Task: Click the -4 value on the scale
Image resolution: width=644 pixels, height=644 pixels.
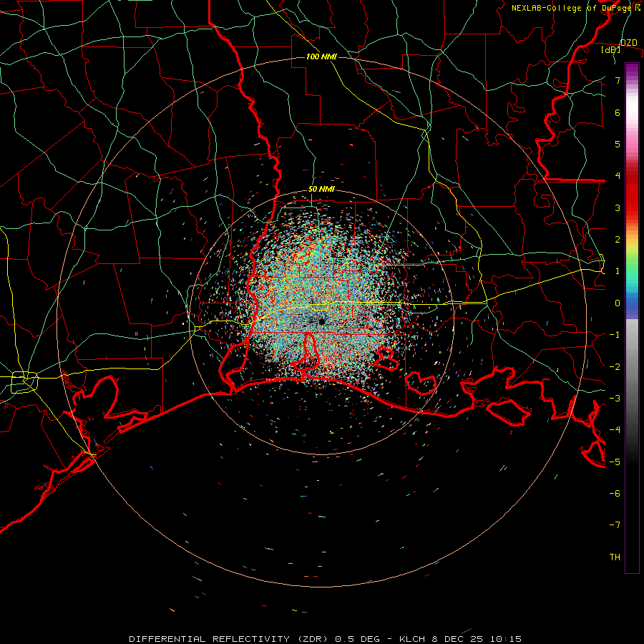Action: pyautogui.click(x=615, y=430)
